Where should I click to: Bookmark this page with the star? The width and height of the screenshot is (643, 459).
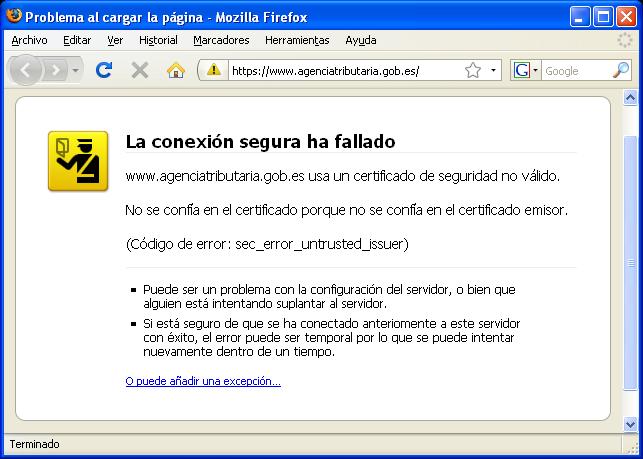point(473,70)
